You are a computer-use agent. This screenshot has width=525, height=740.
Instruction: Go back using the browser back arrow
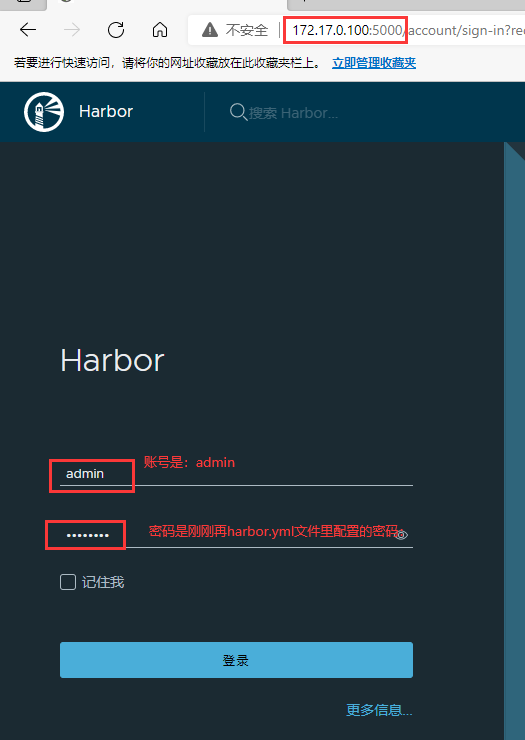tap(28, 30)
